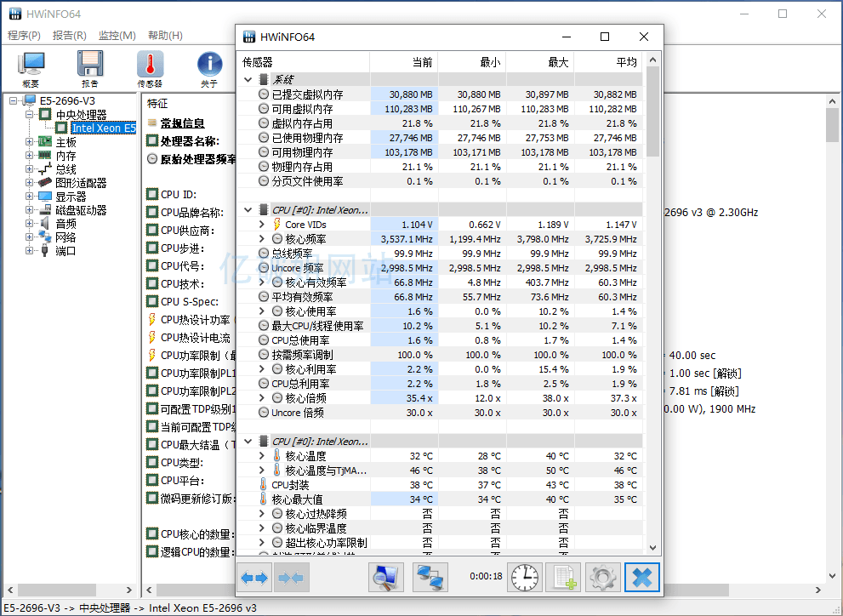Image resolution: width=843 pixels, height=616 pixels.
Task: Click the blue expand-columns arrows button
Action: [254, 578]
